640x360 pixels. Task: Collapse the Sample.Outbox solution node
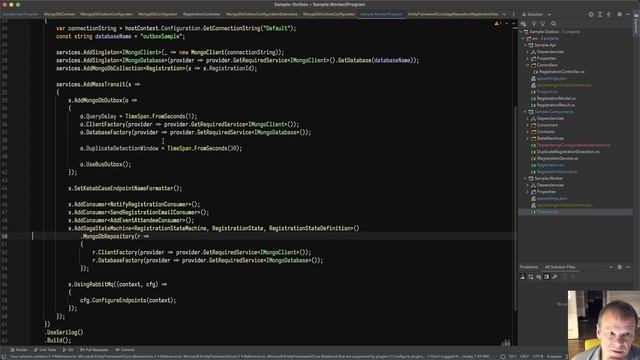pos(521,32)
